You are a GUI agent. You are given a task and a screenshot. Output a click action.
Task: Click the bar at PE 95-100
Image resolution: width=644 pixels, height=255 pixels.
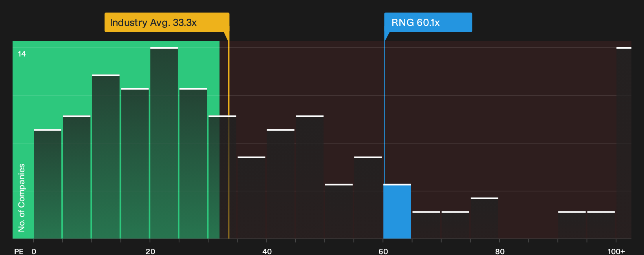601,225
